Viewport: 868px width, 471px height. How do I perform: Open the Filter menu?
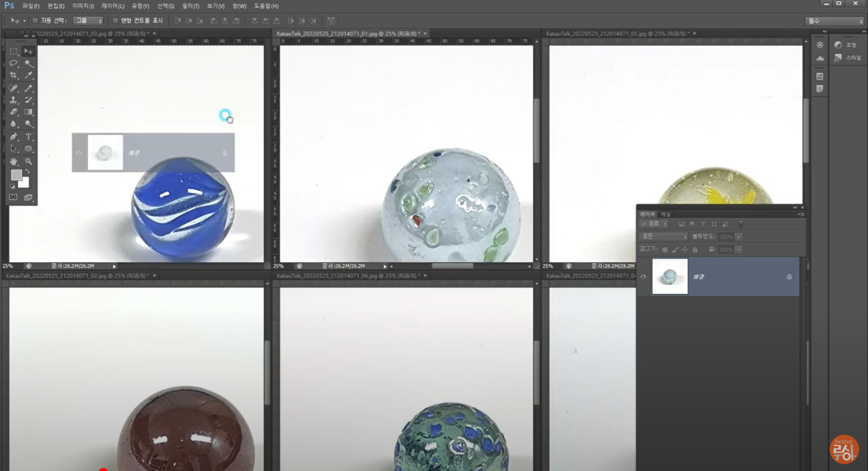pos(190,6)
